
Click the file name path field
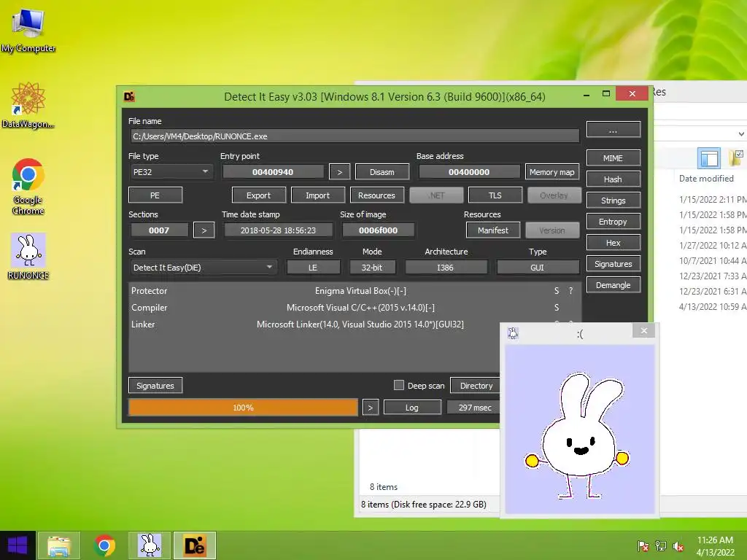355,136
